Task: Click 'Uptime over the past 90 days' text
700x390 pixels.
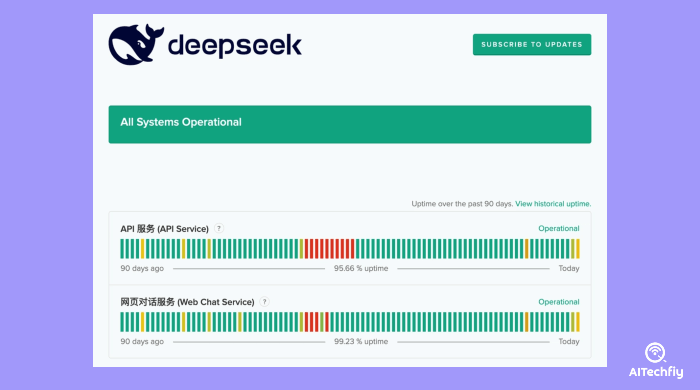Action: click(x=462, y=204)
